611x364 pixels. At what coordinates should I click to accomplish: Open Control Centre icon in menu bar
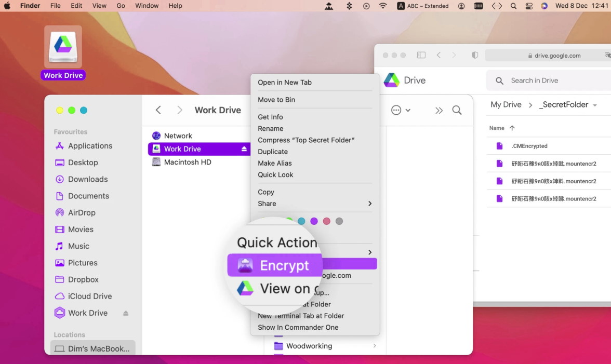(529, 6)
